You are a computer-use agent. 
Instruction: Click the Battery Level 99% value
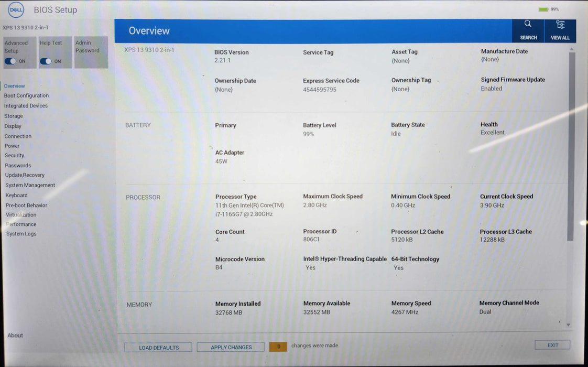coord(308,134)
